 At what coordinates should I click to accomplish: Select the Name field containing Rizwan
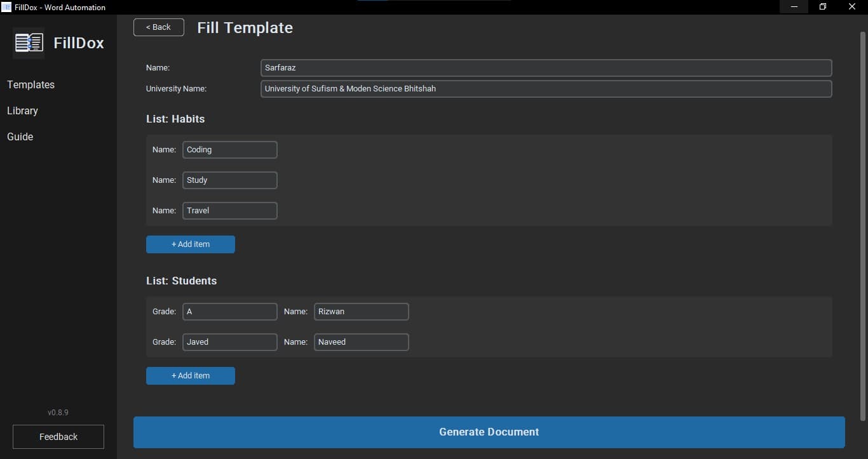coord(361,312)
